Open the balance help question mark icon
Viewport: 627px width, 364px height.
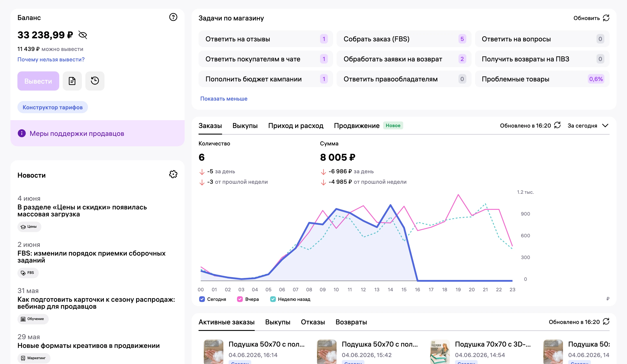pyautogui.click(x=173, y=17)
